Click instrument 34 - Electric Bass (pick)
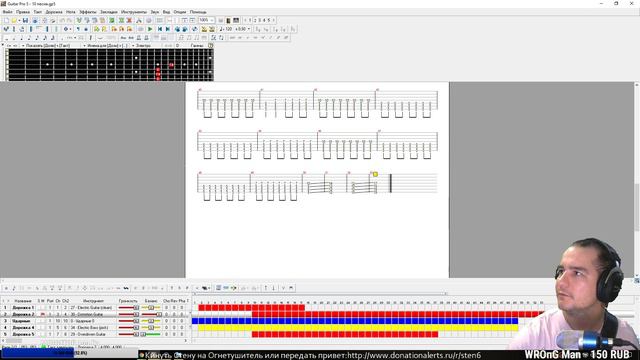Screen dimensions: 640x360 89,327
